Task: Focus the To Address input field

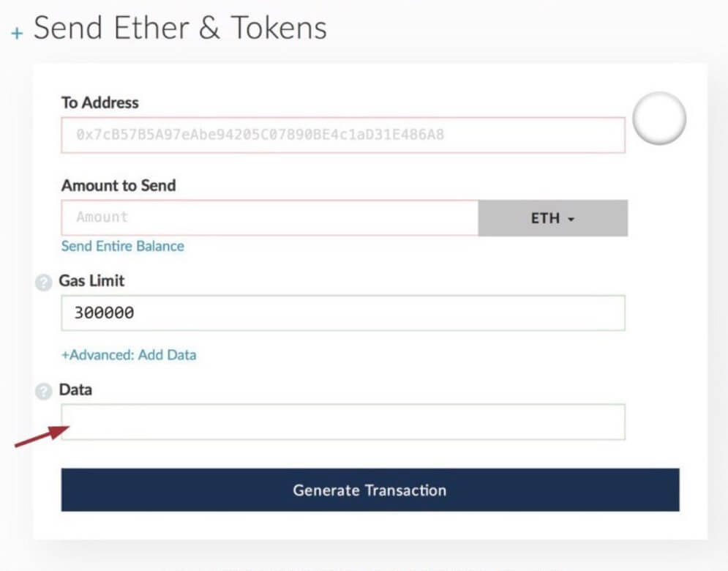Action: point(342,135)
